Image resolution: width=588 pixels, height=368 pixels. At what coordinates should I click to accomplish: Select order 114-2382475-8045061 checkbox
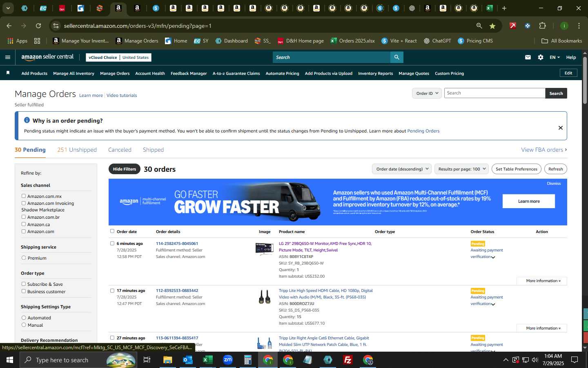click(112, 244)
